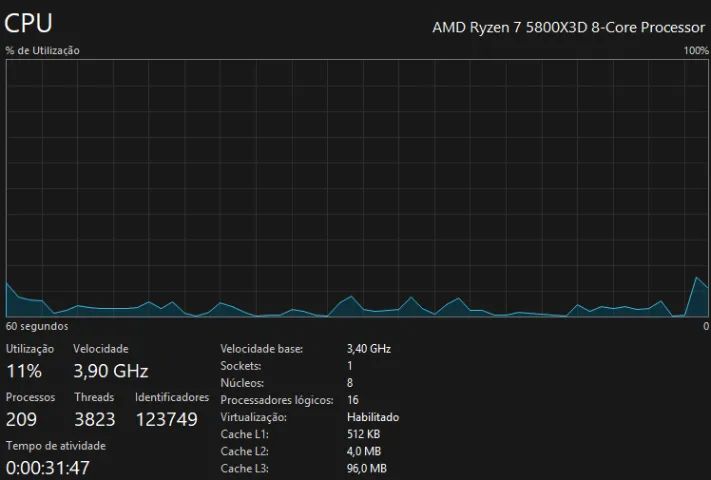The image size is (711, 480).
Task: Click the 'Cache L1:' label
Action: pyautogui.click(x=244, y=434)
